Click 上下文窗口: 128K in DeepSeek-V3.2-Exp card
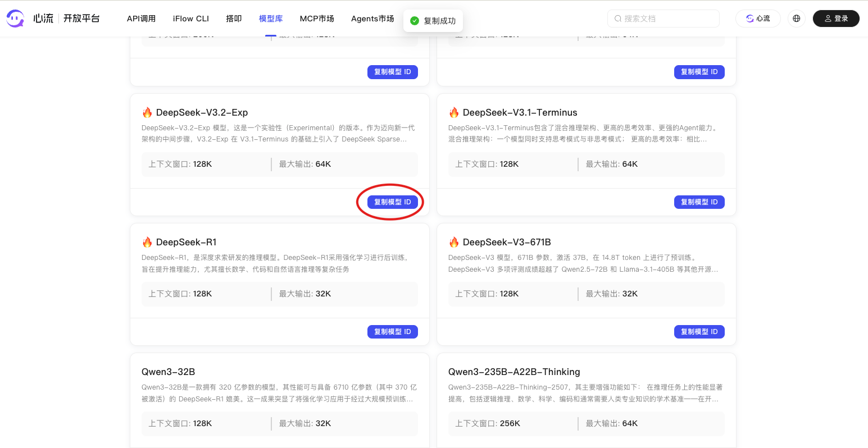This screenshot has width=868, height=448. pos(180,164)
